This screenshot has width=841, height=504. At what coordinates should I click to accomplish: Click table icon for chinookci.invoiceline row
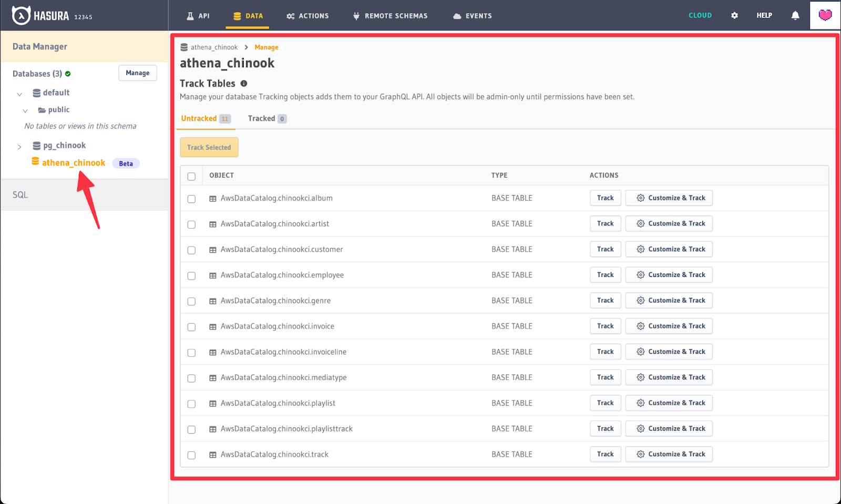[x=213, y=353]
